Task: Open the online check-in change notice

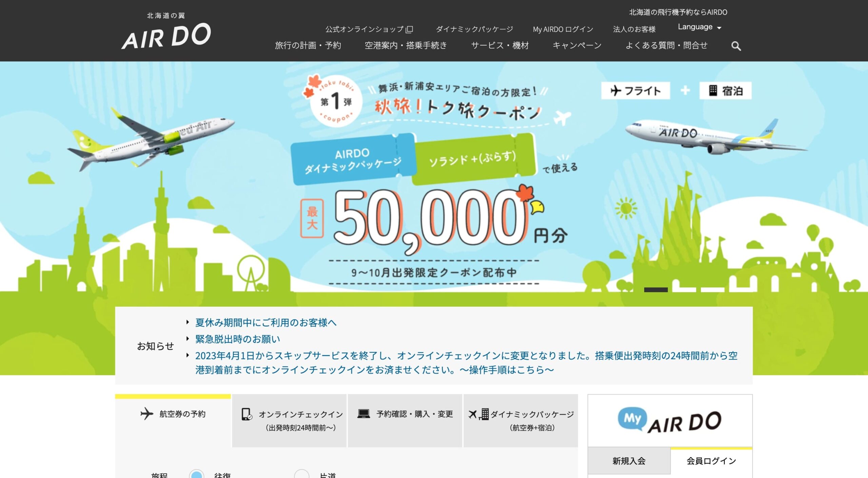Action: click(466, 362)
